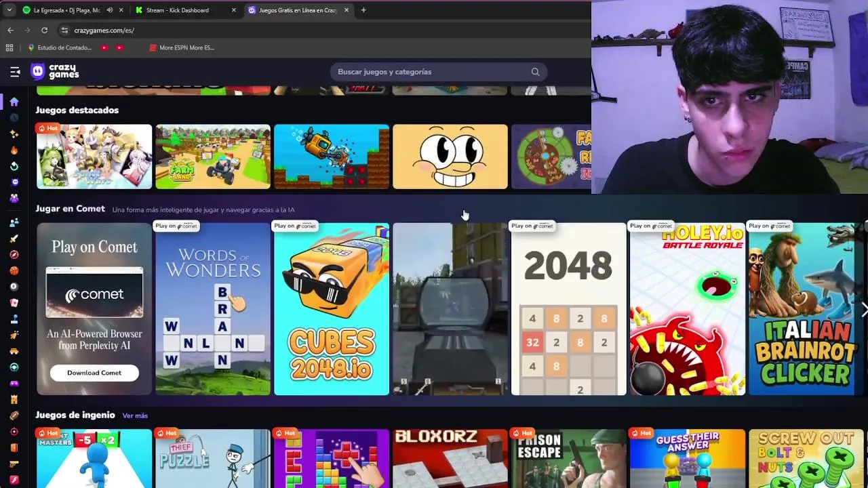Screen dimensions: 868x488
Task: Open the Prison Escape game thumbnail
Action: click(569, 458)
